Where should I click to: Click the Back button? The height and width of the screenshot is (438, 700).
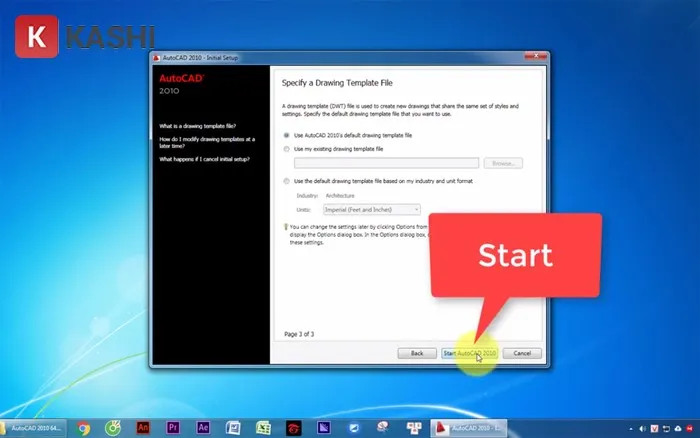click(417, 353)
